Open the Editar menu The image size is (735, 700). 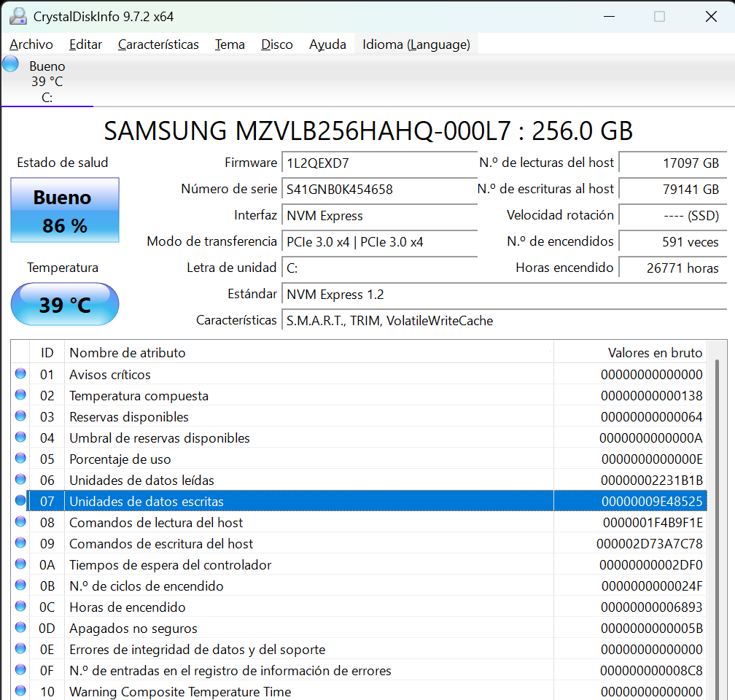tap(85, 44)
